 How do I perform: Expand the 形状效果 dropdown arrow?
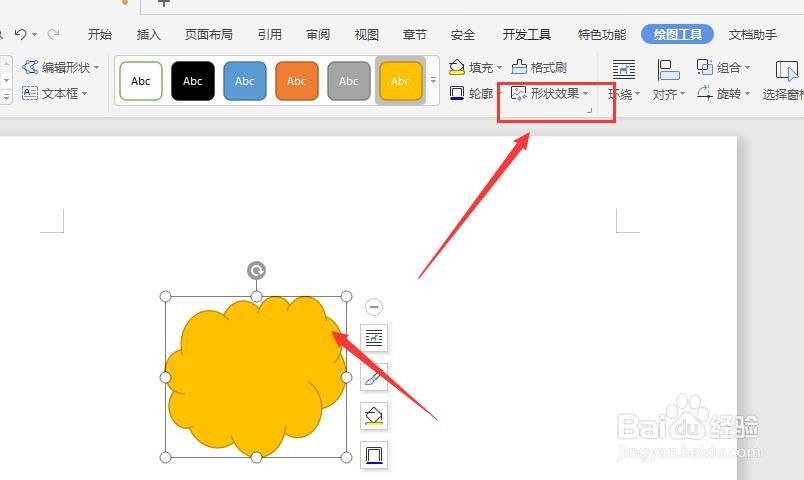point(585,93)
